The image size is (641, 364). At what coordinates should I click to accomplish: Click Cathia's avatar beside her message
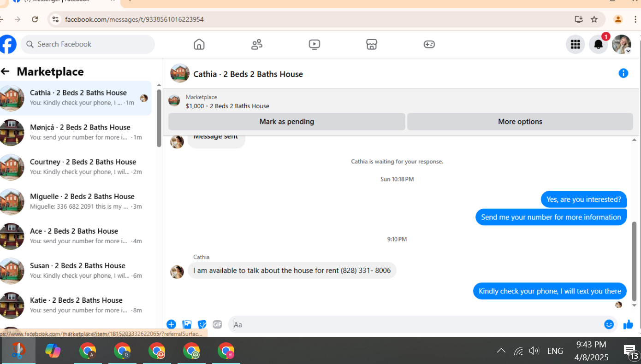pos(177,272)
